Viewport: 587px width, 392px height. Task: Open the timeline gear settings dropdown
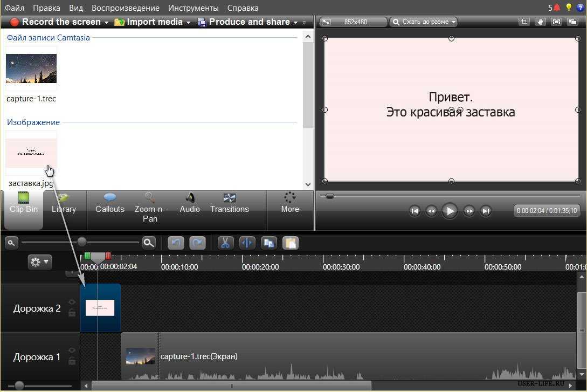pyautogui.click(x=40, y=262)
